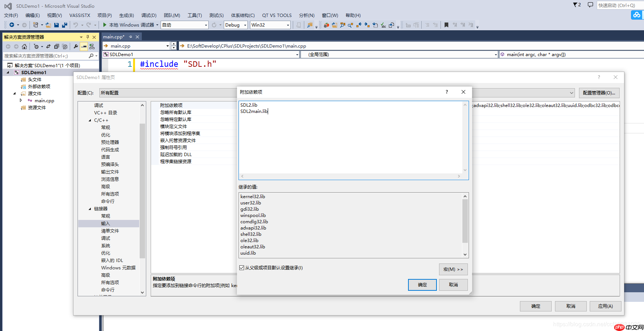Click the Visual Assist find symbol icon

point(343,25)
